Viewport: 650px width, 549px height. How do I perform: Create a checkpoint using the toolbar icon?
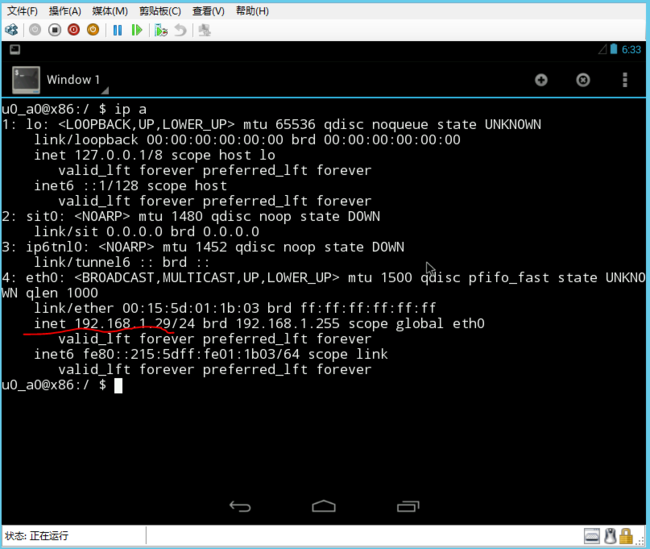click(161, 30)
